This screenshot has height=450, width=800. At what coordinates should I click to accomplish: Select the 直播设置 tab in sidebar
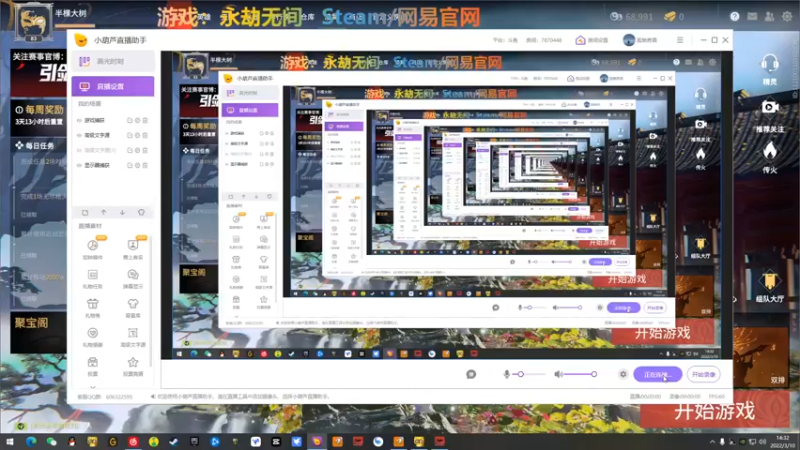[113, 86]
